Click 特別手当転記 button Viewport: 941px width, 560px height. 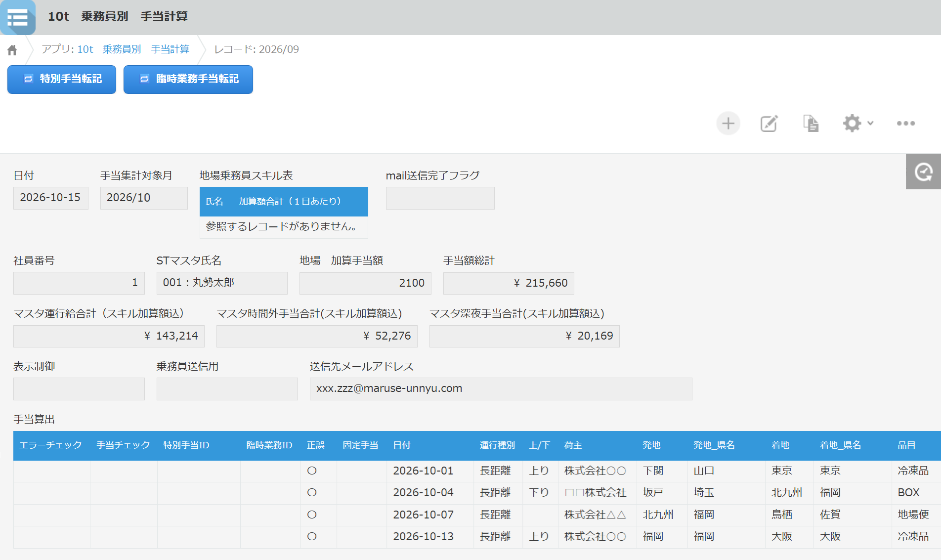[62, 79]
